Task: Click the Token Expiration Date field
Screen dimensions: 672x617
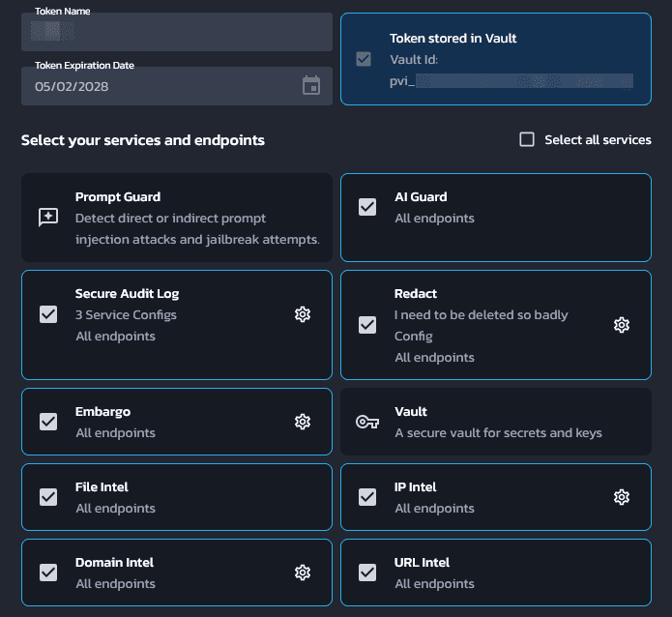Action: [177, 86]
